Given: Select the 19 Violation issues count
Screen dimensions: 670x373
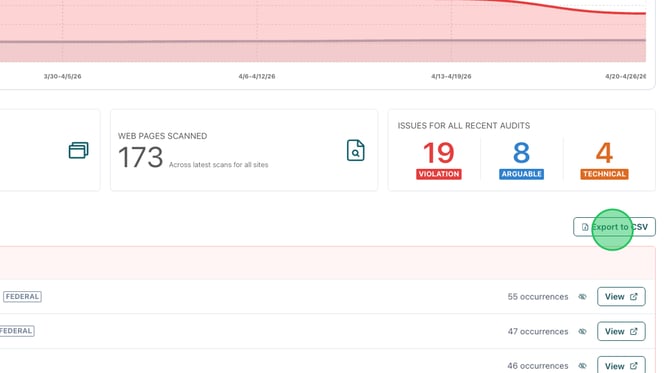Looking at the screenshot, I should [x=438, y=153].
